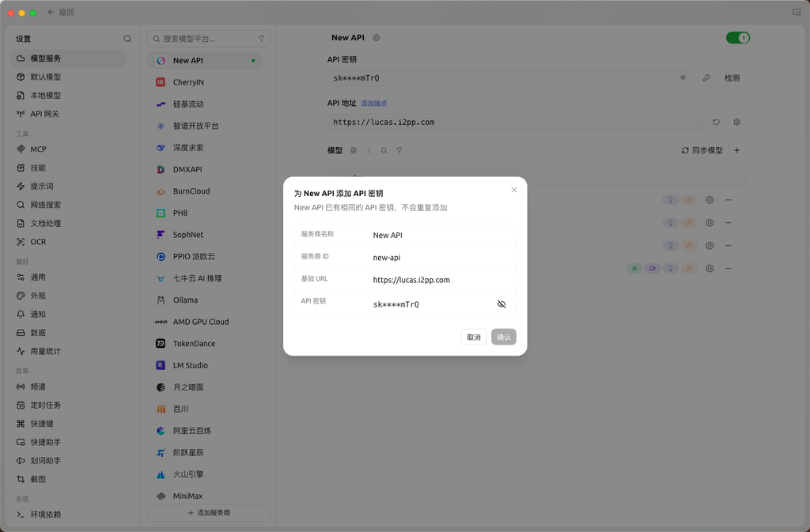This screenshot has width=810, height=532.
Task: Open 快捷键 shortcuts settings
Action: tap(69, 424)
